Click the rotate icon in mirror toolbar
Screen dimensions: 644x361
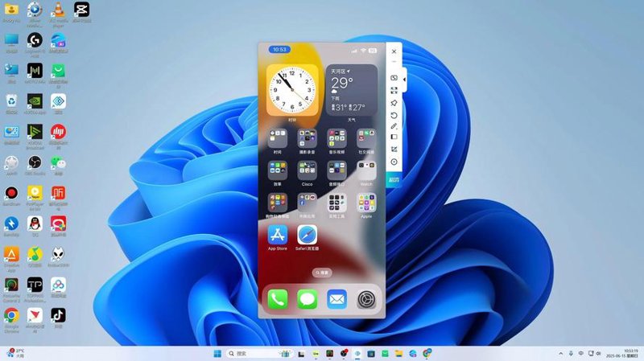tap(394, 115)
